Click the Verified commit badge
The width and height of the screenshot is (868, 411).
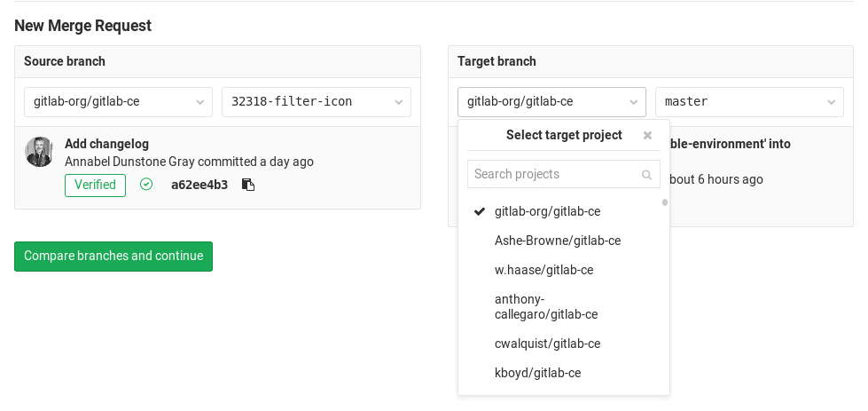[x=95, y=185]
